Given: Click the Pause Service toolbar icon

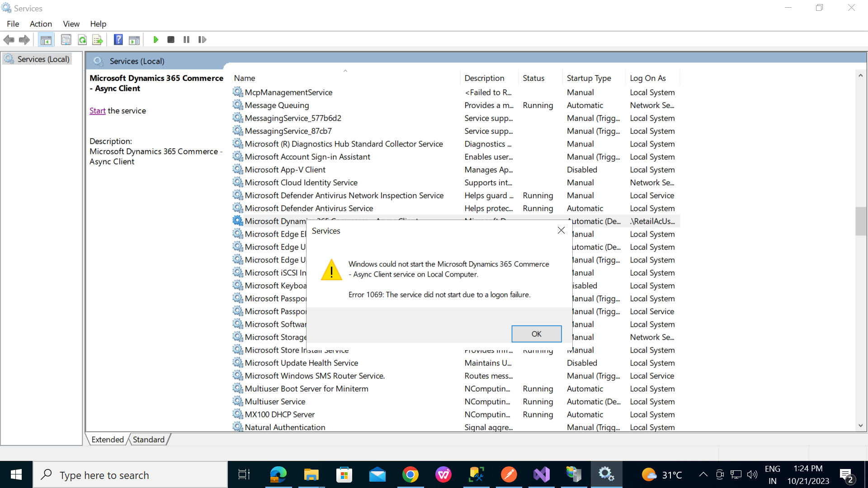Looking at the screenshot, I should 186,40.
